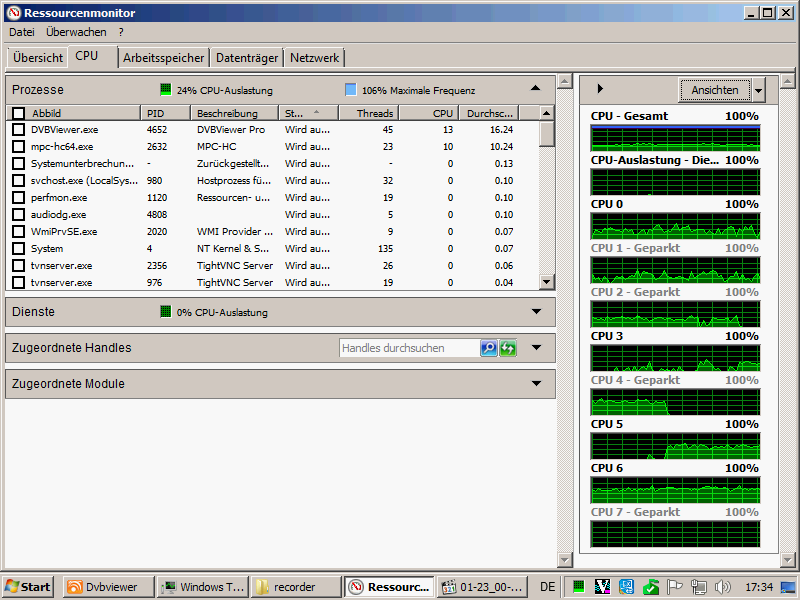Collapse the Prozesse section with its arrow
The image size is (800, 600).
[x=535, y=88]
